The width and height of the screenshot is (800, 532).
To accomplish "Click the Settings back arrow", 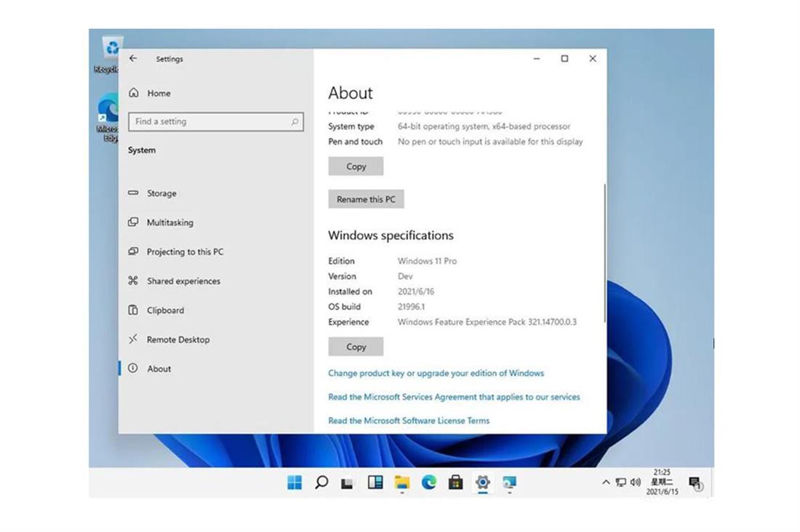I will coord(133,59).
